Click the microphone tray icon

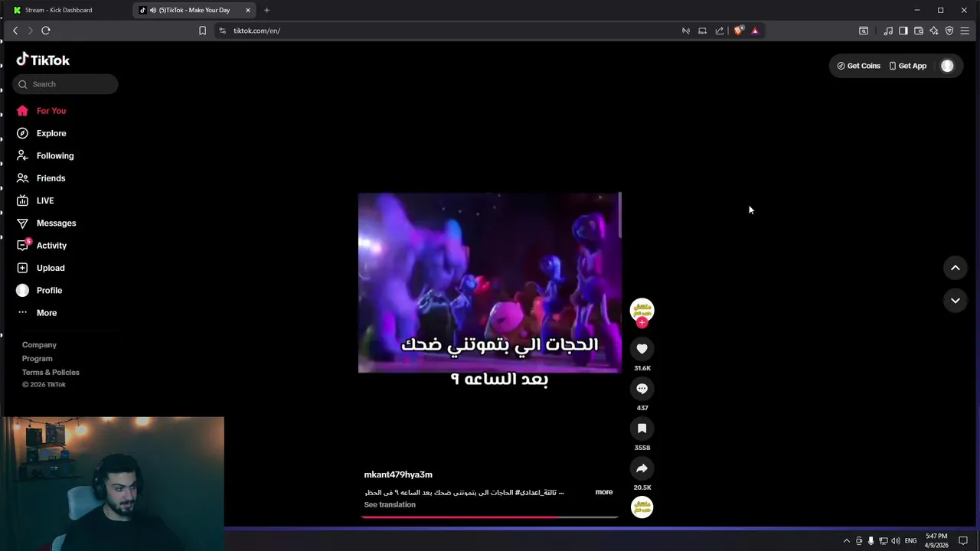pyautogui.click(x=871, y=540)
